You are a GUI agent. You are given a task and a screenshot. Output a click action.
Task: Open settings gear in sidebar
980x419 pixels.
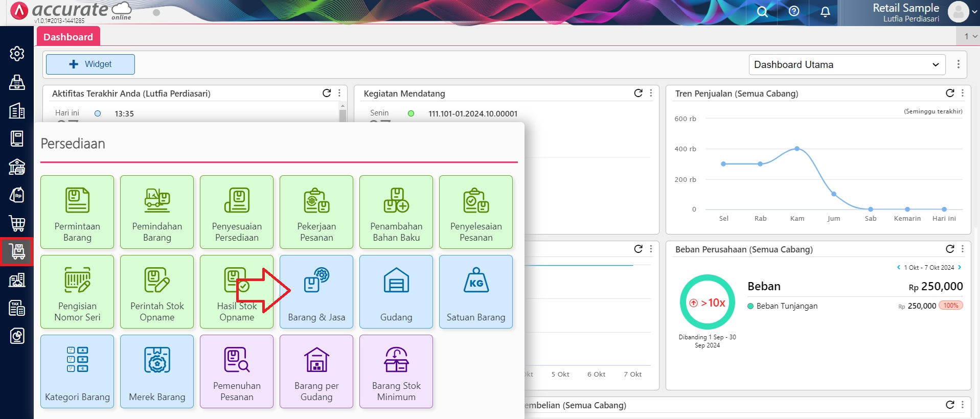pyautogui.click(x=17, y=54)
